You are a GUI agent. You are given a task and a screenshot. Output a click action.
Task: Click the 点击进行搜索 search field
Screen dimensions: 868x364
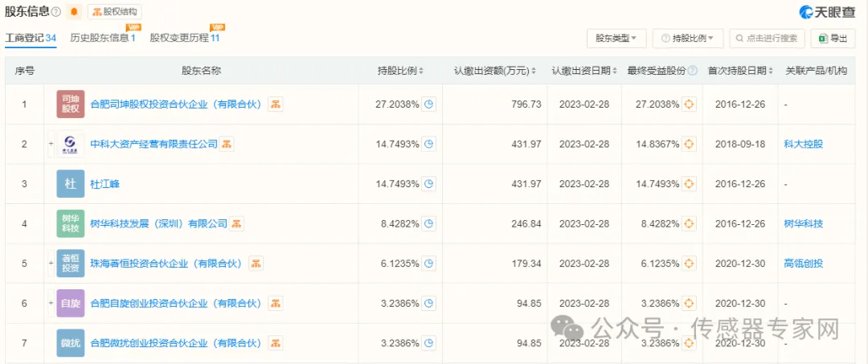767,39
